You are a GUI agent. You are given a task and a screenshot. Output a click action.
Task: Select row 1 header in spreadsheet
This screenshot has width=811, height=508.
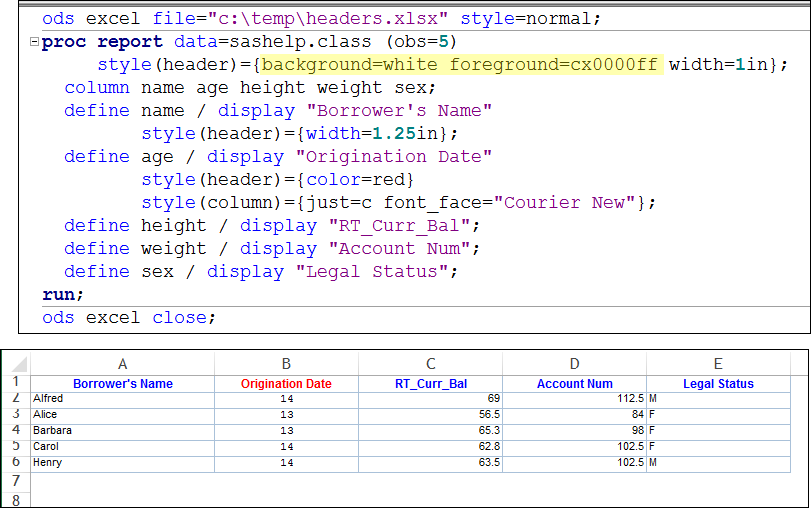[15, 382]
